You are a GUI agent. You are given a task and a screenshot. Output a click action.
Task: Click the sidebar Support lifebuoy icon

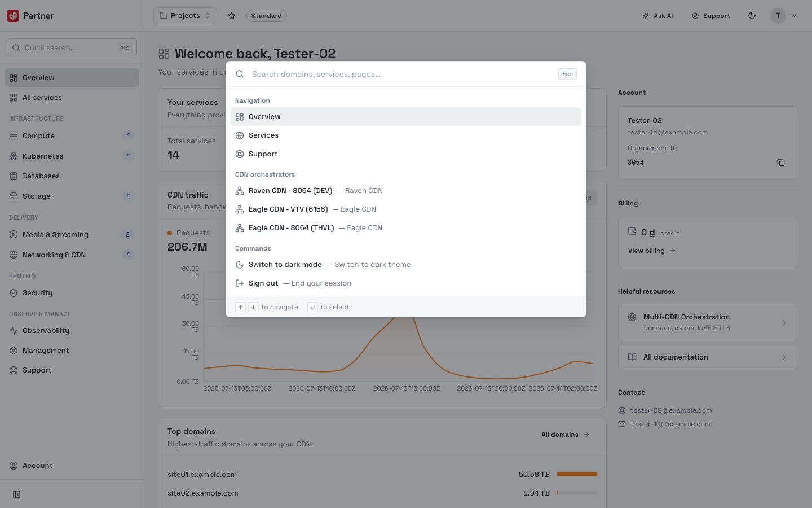click(14, 370)
